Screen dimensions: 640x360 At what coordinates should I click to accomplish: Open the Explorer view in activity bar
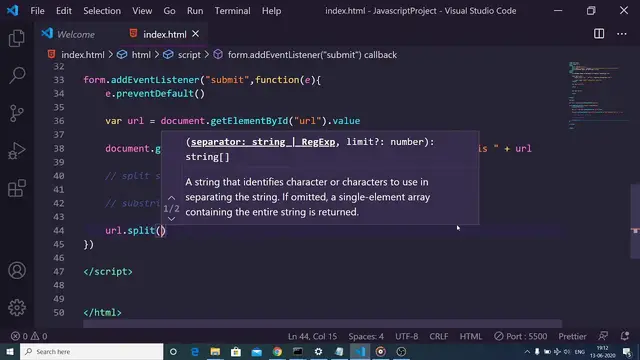point(17,38)
